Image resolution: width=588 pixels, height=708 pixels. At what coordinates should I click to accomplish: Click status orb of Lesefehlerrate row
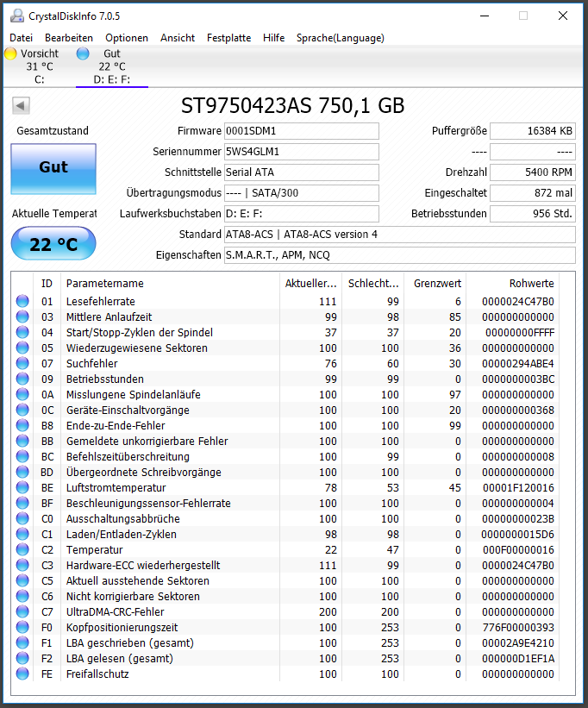(x=22, y=301)
